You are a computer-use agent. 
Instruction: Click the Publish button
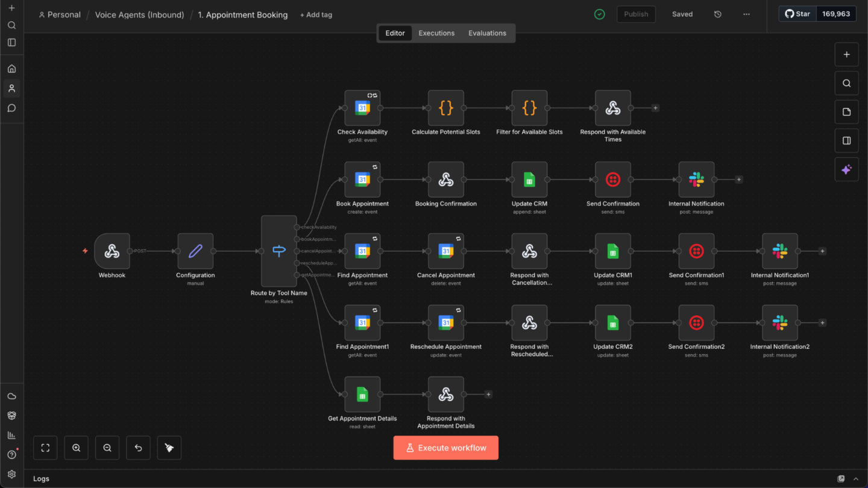coord(636,14)
